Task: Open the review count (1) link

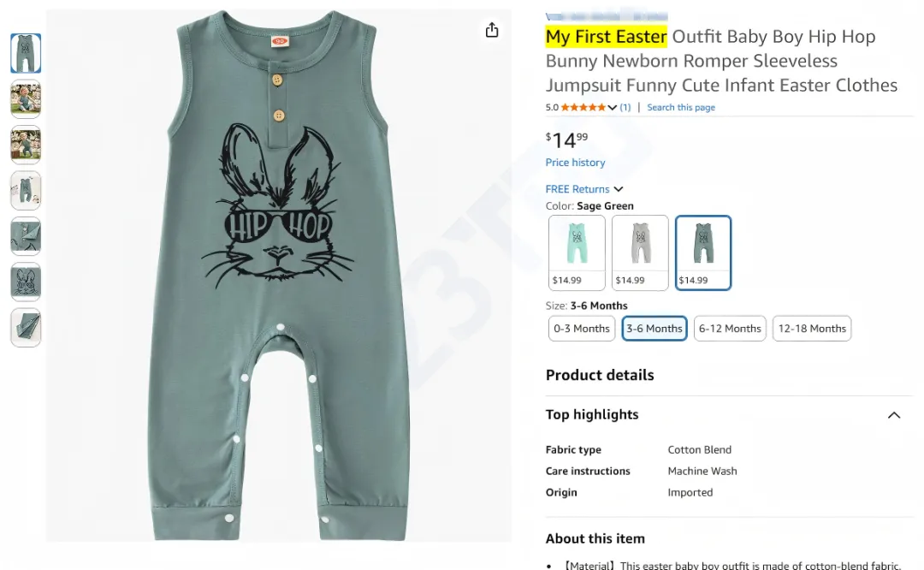Action: click(x=625, y=108)
